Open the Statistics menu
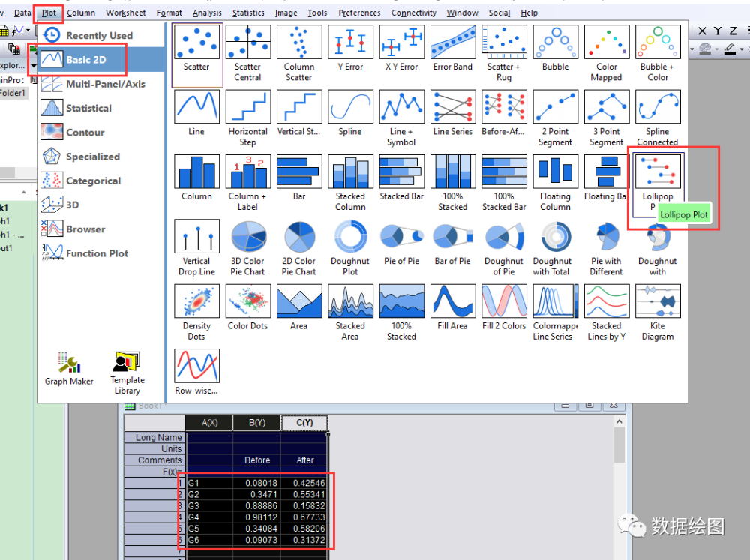 [248, 13]
